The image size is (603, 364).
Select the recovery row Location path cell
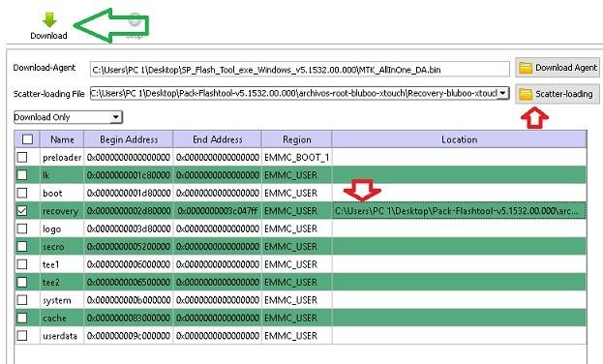[459, 211]
